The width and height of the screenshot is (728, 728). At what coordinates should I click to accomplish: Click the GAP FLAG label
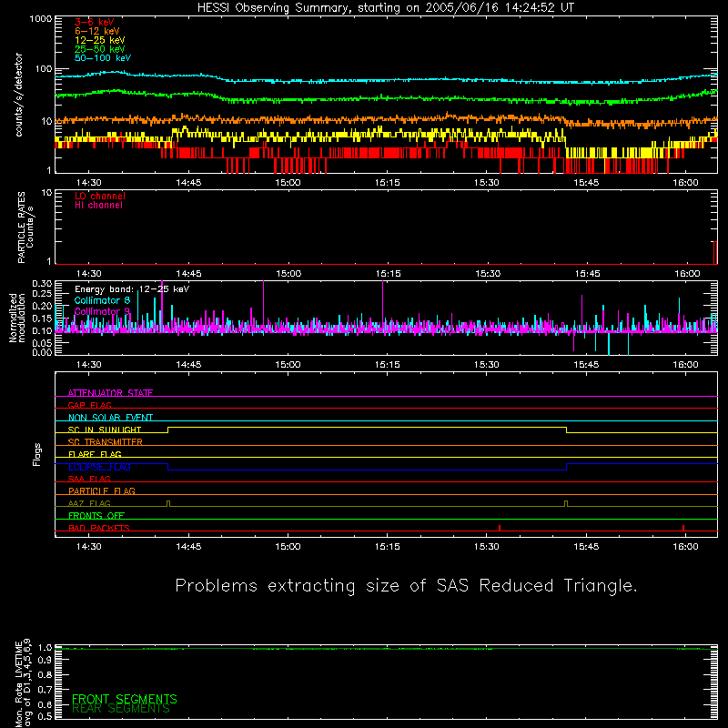click(x=89, y=405)
